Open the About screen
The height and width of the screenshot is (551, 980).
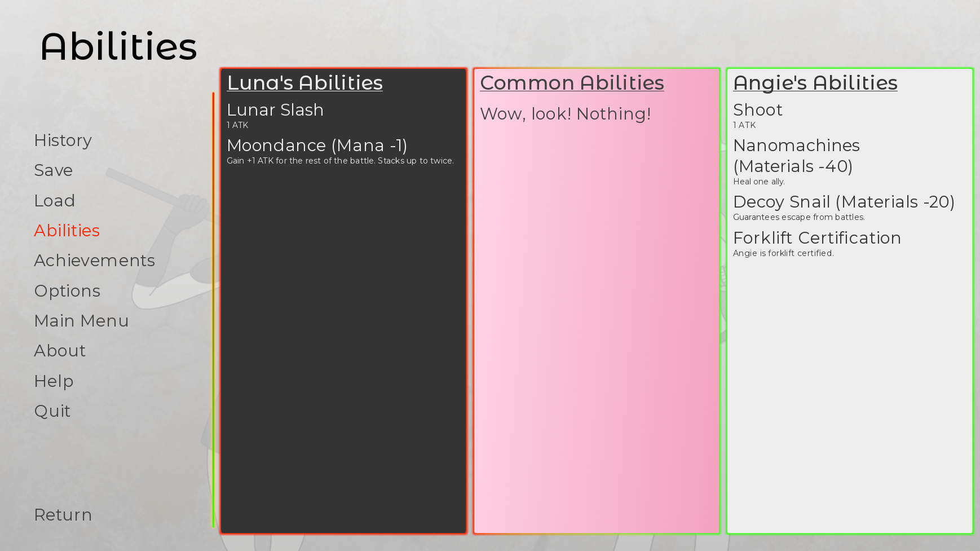pos(60,351)
